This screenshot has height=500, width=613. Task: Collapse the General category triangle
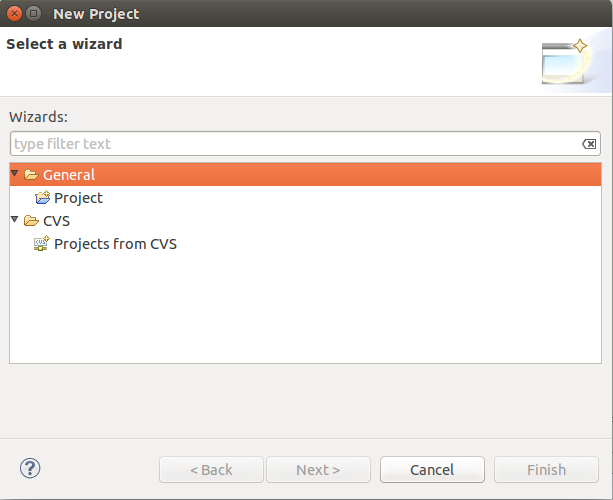point(15,173)
